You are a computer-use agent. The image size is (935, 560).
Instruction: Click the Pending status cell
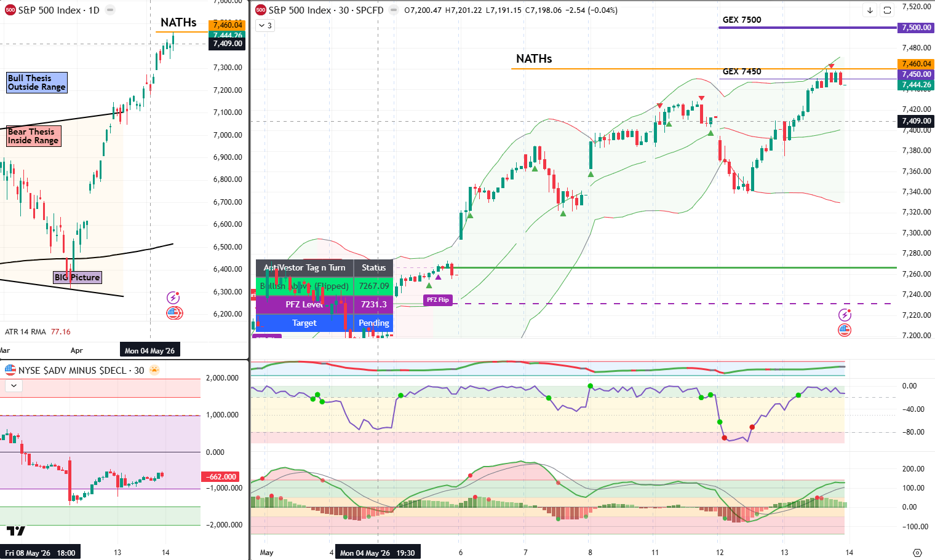[373, 323]
